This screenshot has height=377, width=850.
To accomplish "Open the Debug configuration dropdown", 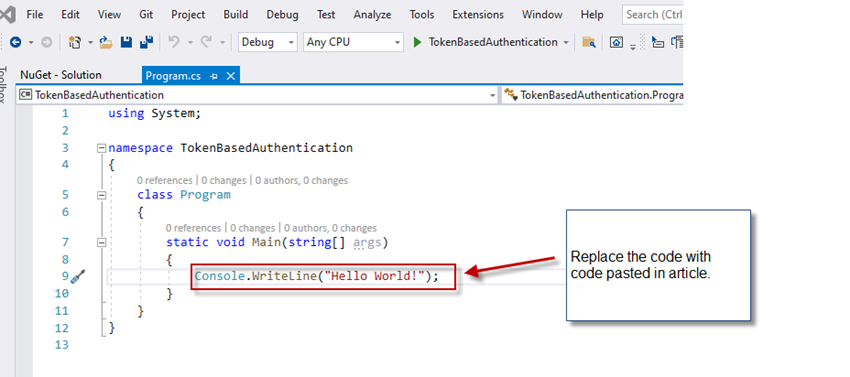I will coord(268,42).
